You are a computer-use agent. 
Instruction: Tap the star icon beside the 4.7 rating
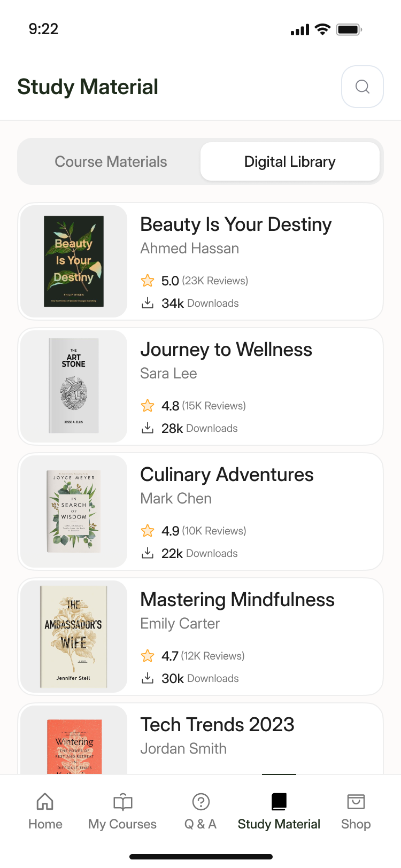pos(148,656)
